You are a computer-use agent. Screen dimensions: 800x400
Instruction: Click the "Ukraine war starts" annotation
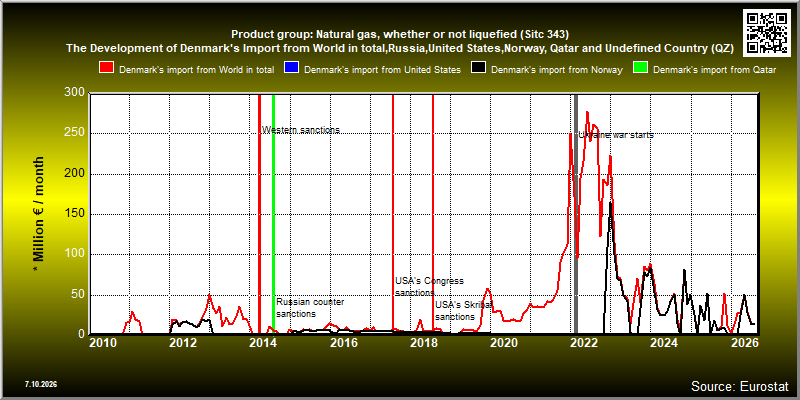pyautogui.click(x=616, y=135)
